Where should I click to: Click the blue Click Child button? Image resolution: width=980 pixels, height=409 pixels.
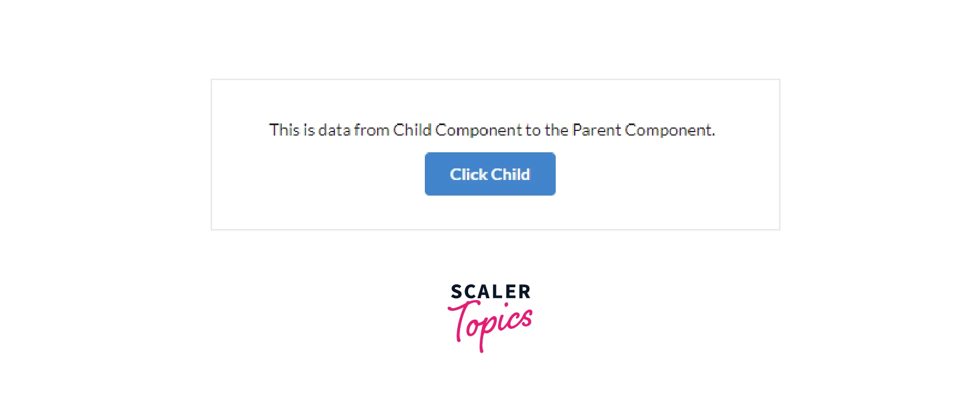coord(490,174)
